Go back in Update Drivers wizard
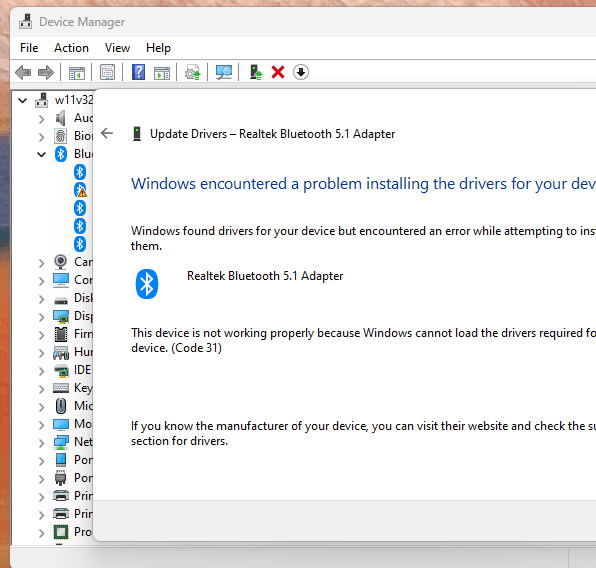Viewport: 596px width, 568px height. 107,133
